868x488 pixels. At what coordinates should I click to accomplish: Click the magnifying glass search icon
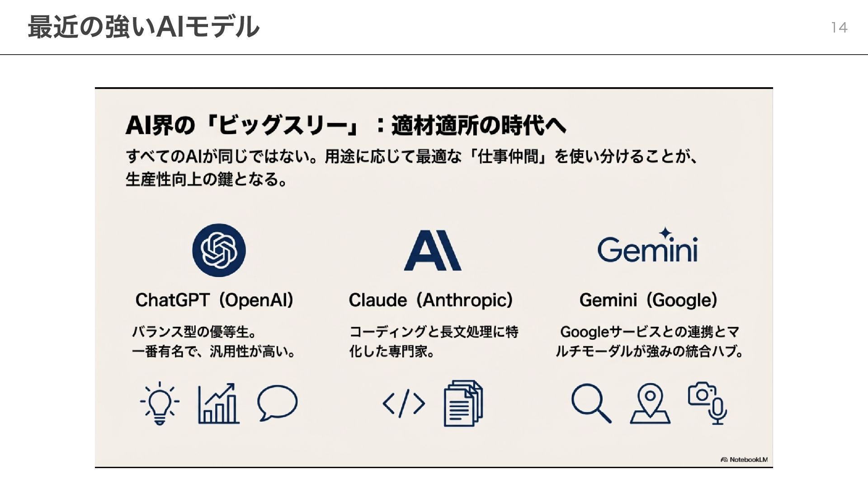[591, 403]
